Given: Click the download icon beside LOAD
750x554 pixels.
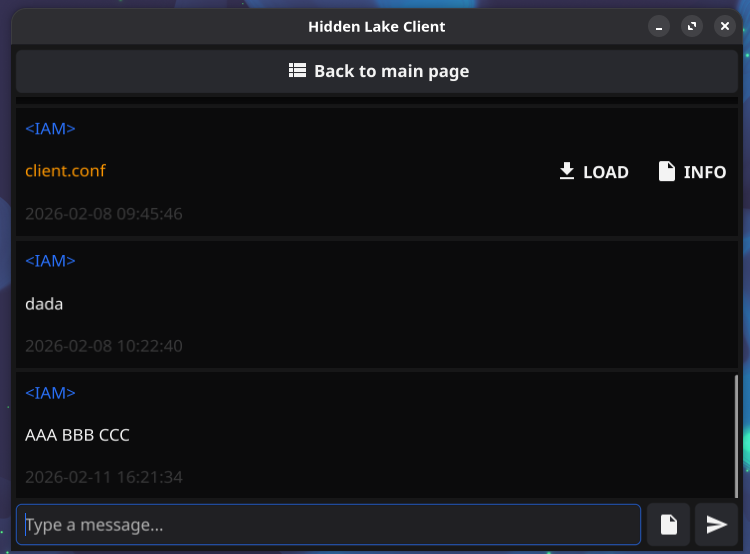Looking at the screenshot, I should click(x=567, y=171).
